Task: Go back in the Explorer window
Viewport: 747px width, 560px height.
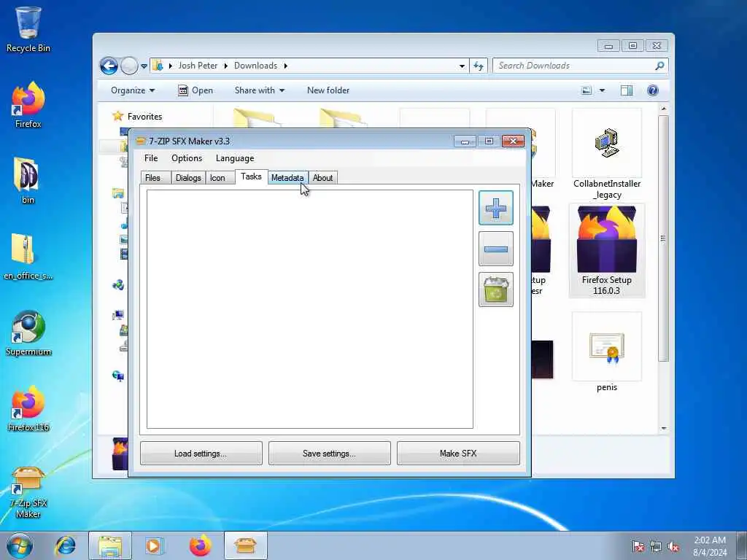Action: (x=109, y=66)
